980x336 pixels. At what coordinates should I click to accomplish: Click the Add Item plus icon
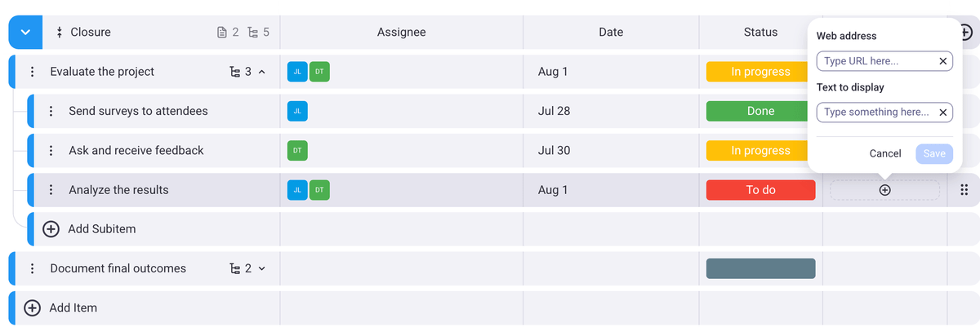pos(32,308)
